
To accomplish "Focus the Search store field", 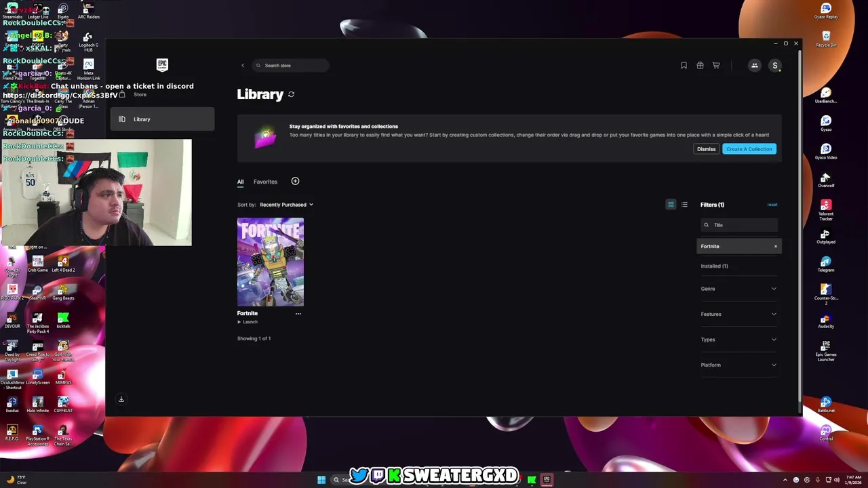I will [290, 66].
